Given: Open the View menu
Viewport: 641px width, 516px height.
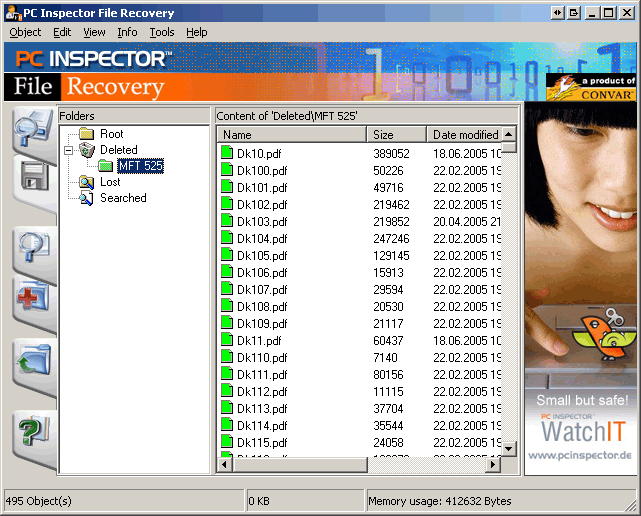Looking at the screenshot, I should [94, 32].
